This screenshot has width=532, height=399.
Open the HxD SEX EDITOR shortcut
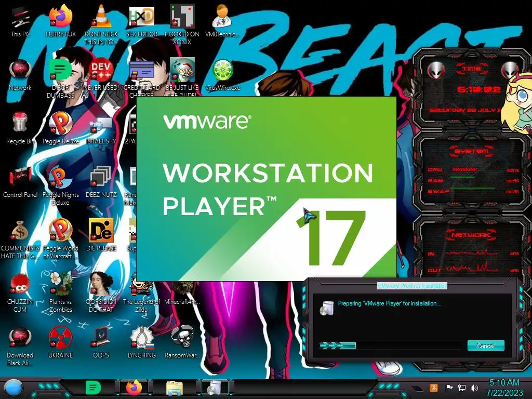pyautogui.click(x=142, y=22)
